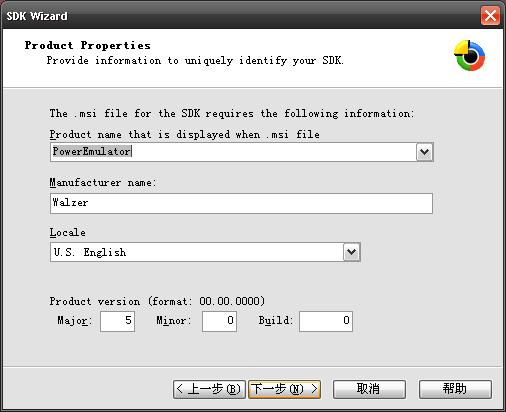
Task: Cancel the wizard with 取消 button
Action: pyautogui.click(x=369, y=389)
